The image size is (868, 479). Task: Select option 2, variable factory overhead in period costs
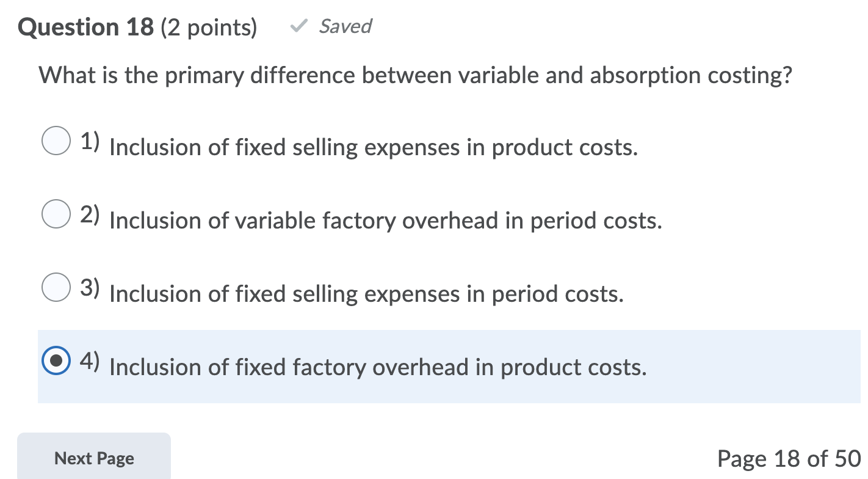point(56,214)
